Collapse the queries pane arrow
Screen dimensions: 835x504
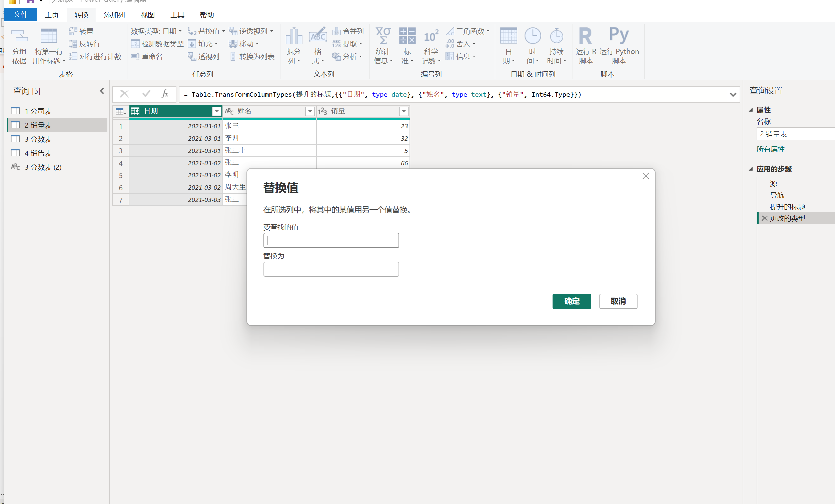(x=102, y=91)
